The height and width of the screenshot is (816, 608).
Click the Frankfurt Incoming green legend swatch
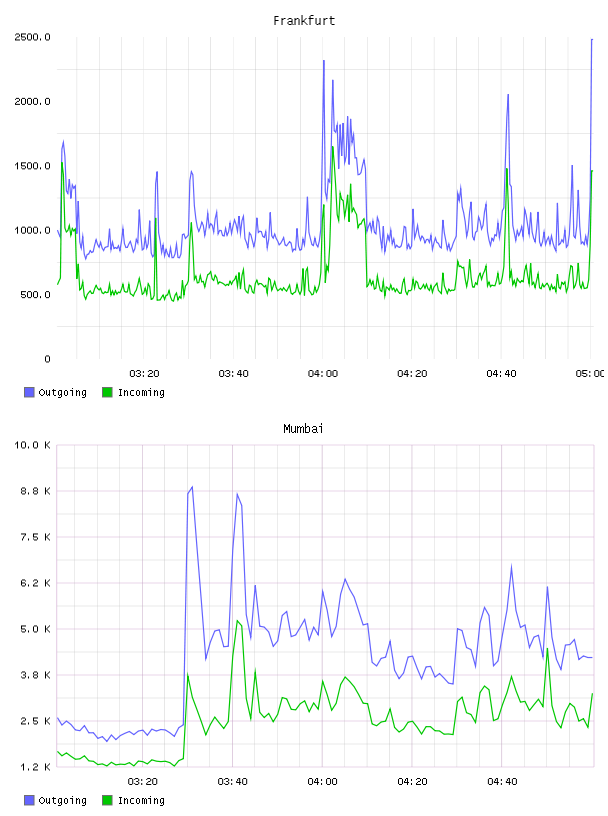(107, 392)
